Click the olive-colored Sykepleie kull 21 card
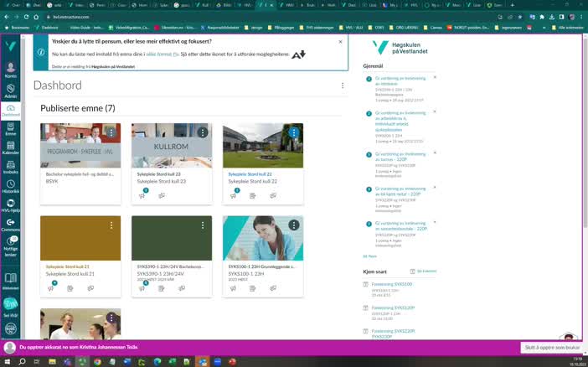The width and height of the screenshot is (588, 367). [80, 238]
